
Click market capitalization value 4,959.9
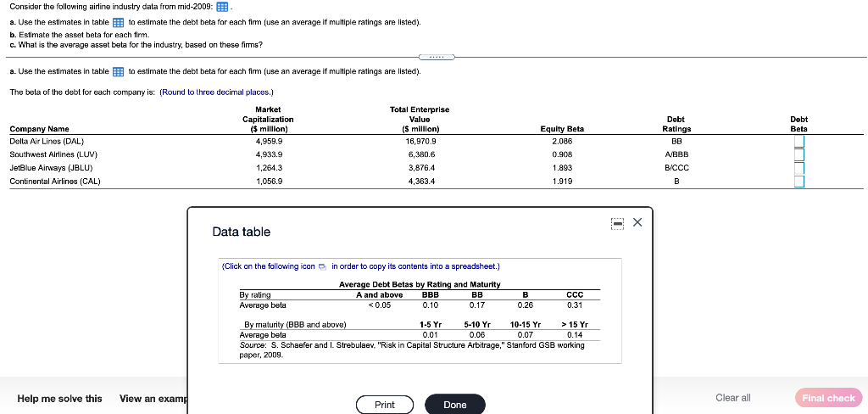[x=269, y=142]
